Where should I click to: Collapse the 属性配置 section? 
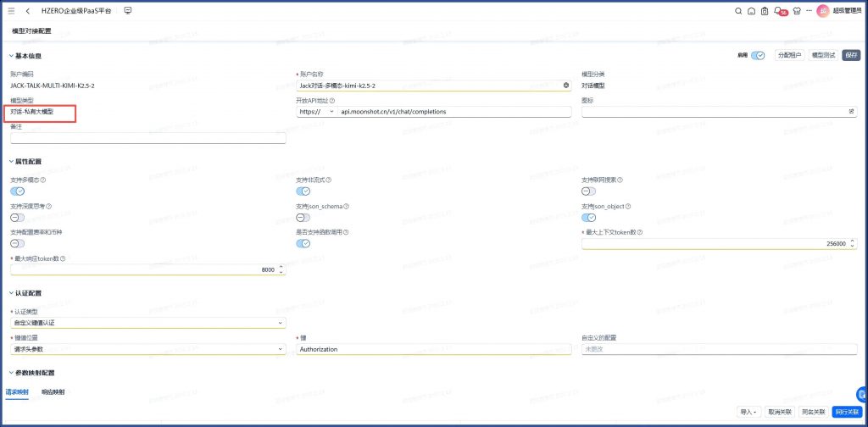click(11, 161)
